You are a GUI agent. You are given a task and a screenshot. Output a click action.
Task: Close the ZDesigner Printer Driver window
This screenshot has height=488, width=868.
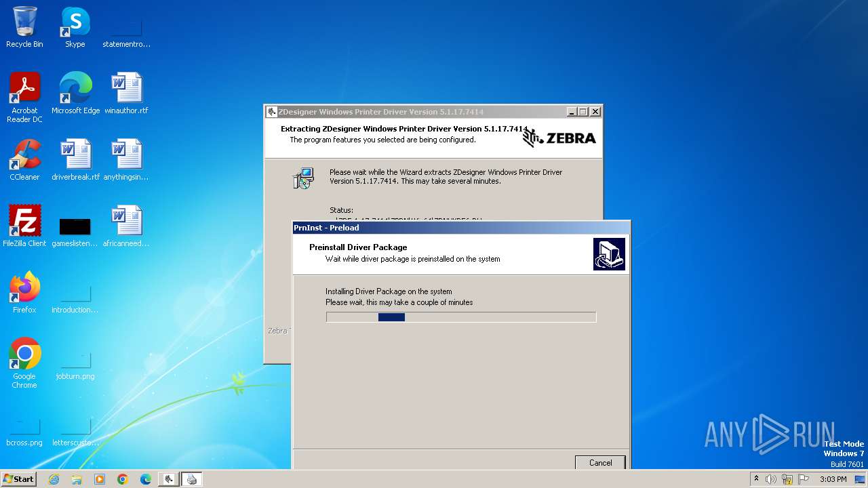tap(595, 112)
